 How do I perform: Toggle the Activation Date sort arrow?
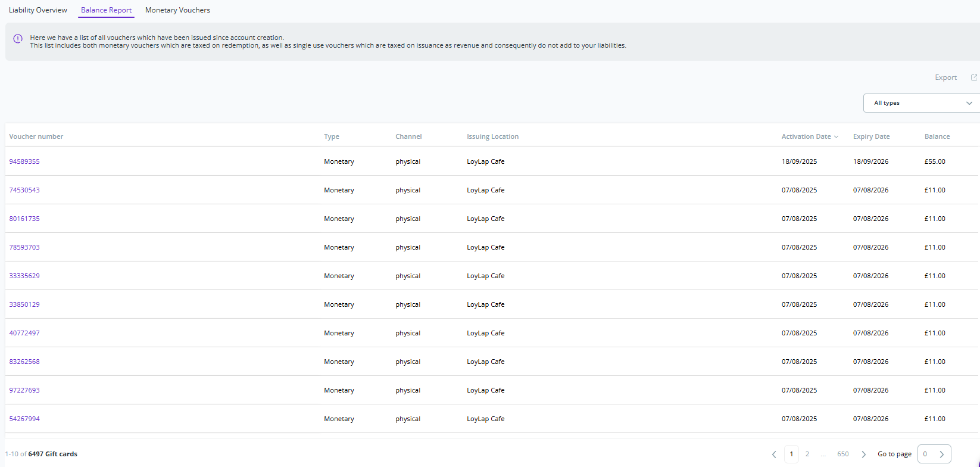(837, 137)
